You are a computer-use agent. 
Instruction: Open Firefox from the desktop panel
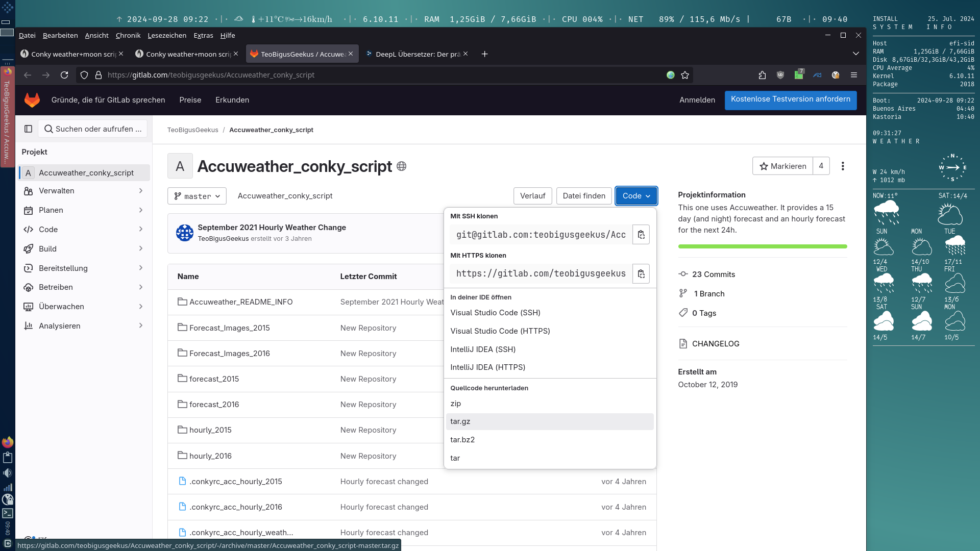8,442
